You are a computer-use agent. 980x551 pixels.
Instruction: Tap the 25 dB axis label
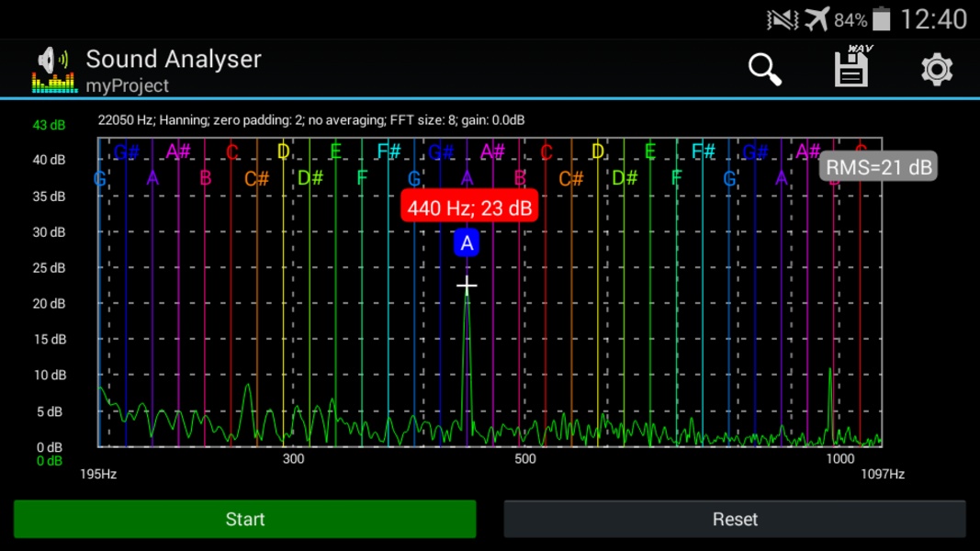coord(49,268)
